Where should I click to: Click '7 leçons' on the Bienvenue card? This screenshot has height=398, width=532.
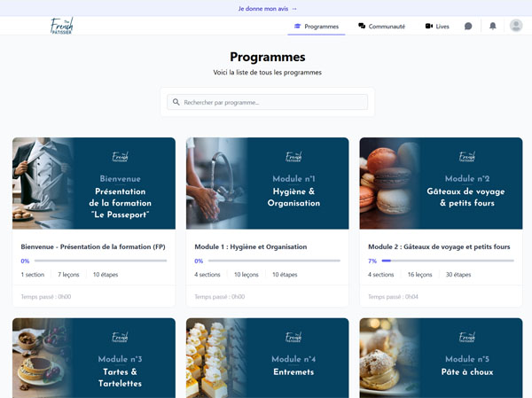coord(68,275)
